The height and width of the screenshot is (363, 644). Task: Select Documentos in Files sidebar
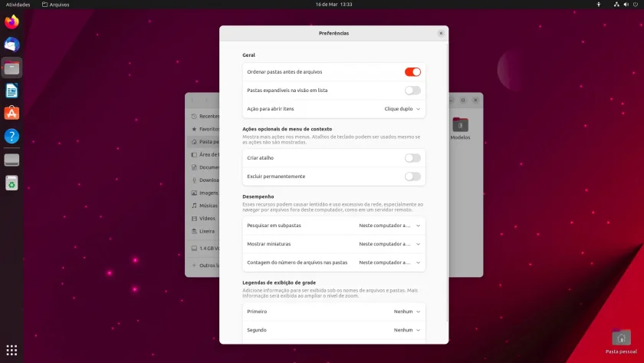[204, 167]
